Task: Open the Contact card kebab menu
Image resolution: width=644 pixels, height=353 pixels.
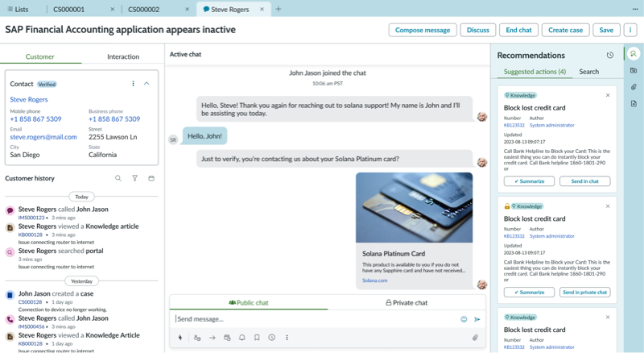Action: pyautogui.click(x=133, y=84)
